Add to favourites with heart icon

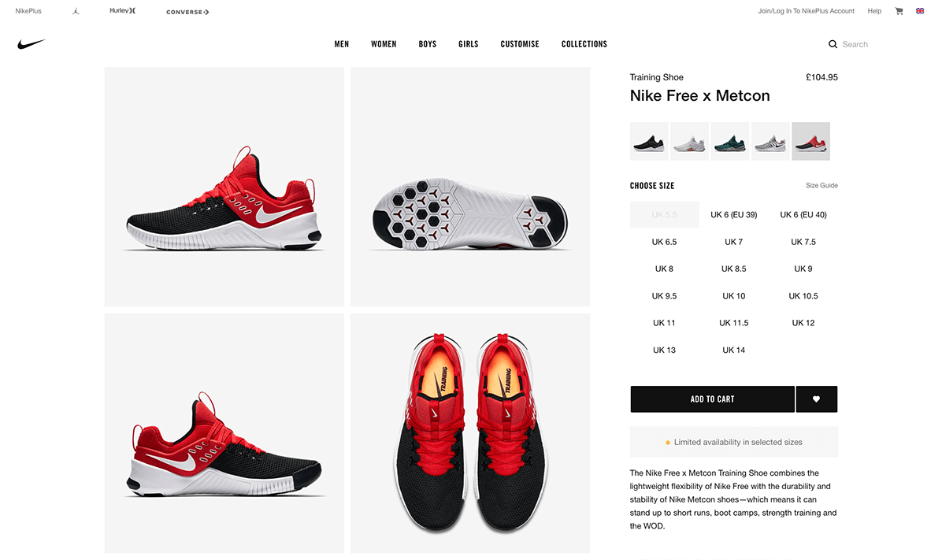click(817, 399)
